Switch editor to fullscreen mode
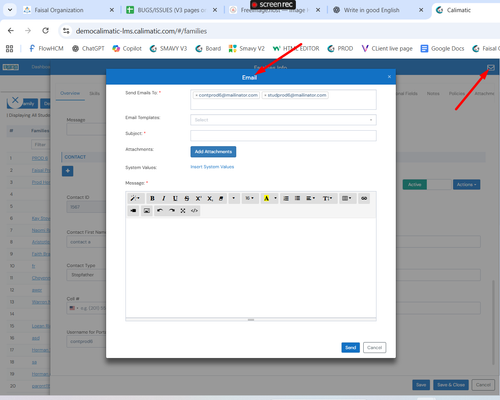Screen dimensions: 500x400 (x=183, y=211)
